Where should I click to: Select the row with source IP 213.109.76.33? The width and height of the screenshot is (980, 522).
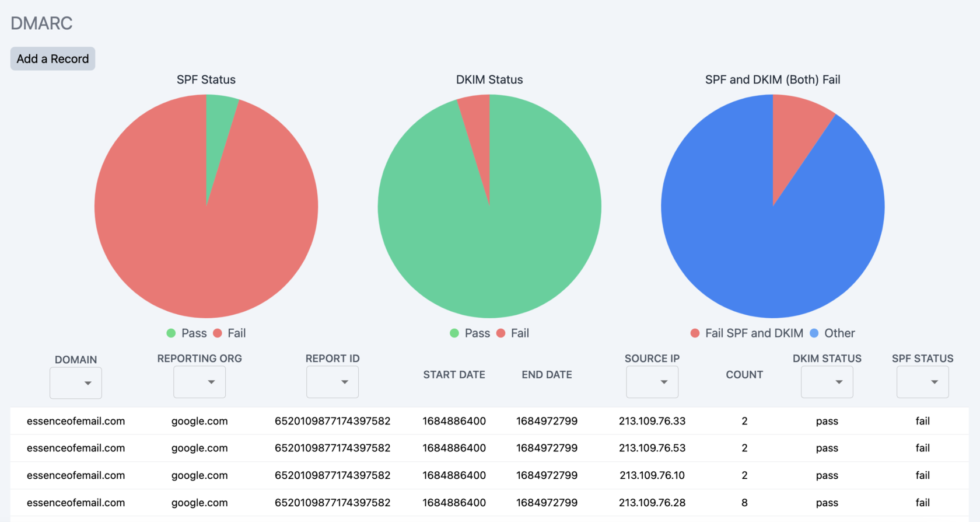point(652,421)
